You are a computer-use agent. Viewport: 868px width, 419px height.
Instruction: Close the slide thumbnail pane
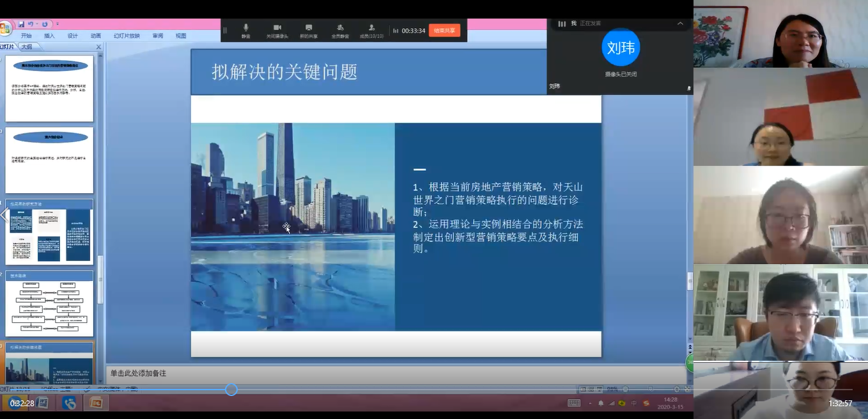click(98, 47)
